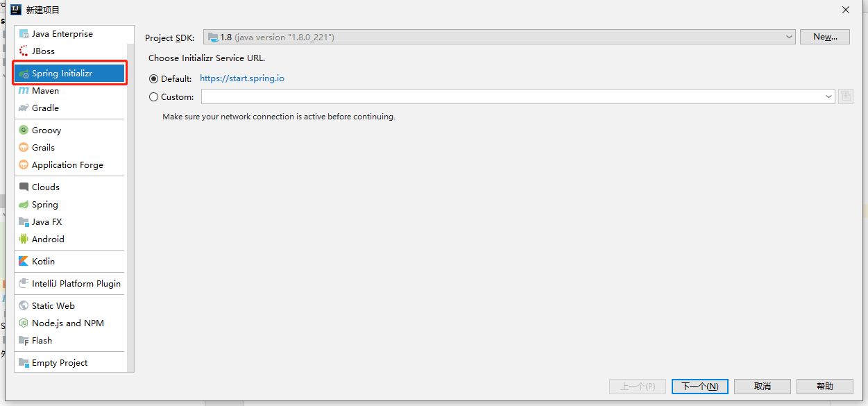Screen dimensions: 868x406
Task: Select the Flash list label
Action: (42, 340)
